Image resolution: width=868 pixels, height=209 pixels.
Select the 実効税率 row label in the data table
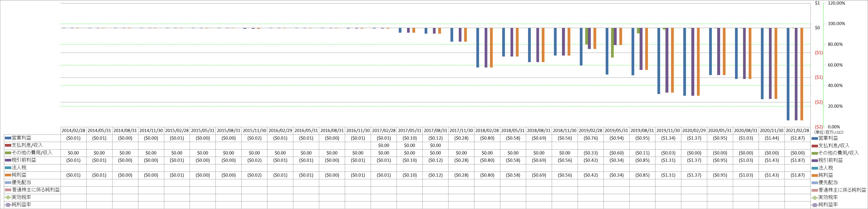point(21,197)
